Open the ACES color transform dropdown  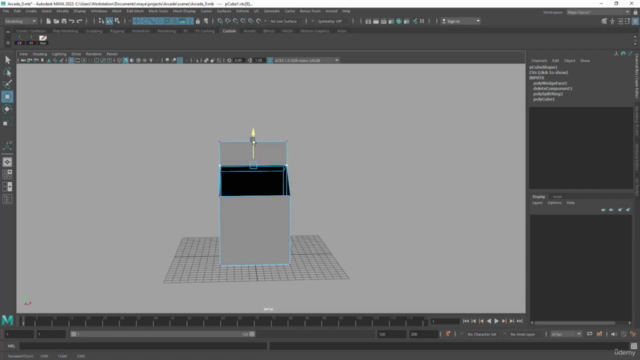click(x=306, y=60)
